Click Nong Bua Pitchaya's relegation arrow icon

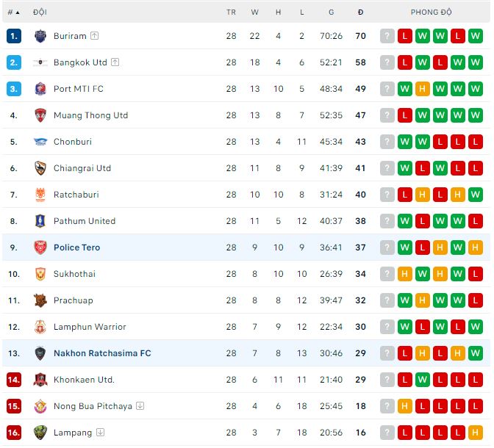(x=140, y=406)
